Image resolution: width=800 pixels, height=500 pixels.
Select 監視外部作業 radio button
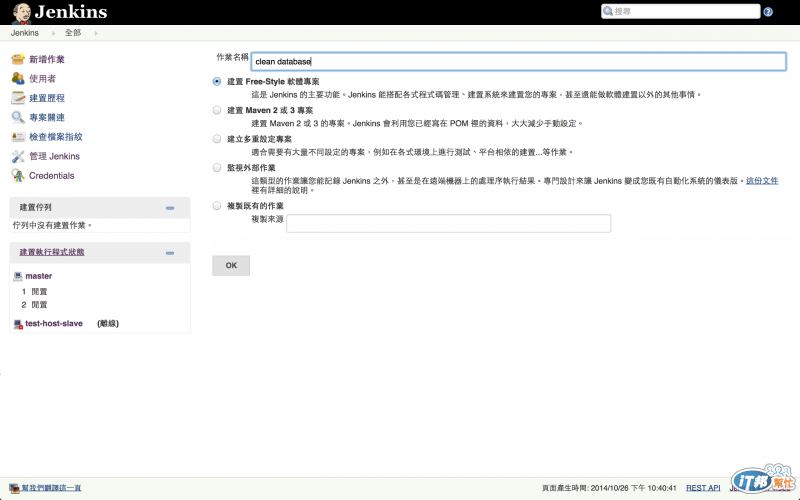[217, 167]
